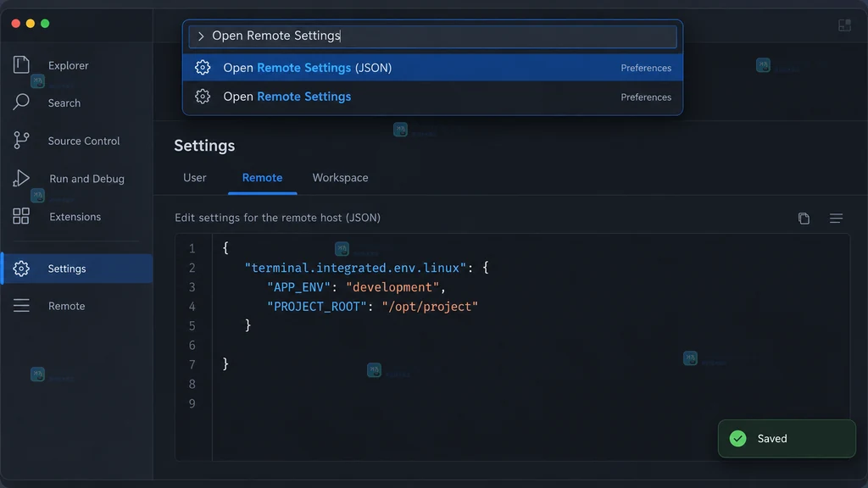The height and width of the screenshot is (488, 868).
Task: Click the macOS yellow minimize button
Action: [31, 23]
